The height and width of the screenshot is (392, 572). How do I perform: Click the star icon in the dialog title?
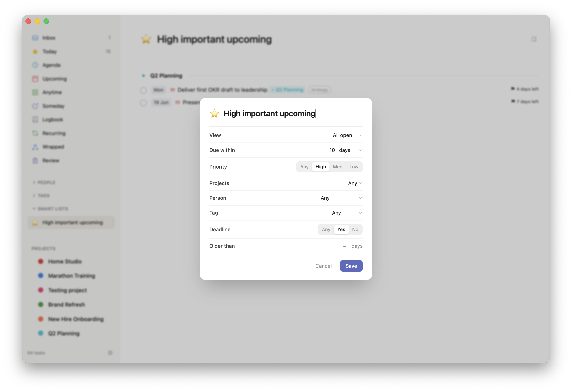pos(214,113)
